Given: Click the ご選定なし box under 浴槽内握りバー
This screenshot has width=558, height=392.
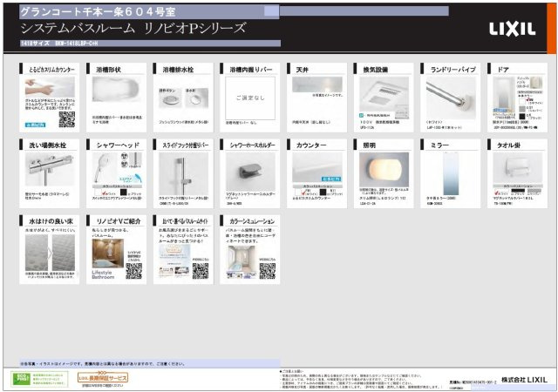Looking at the screenshot, I should pyautogui.click(x=250, y=98).
